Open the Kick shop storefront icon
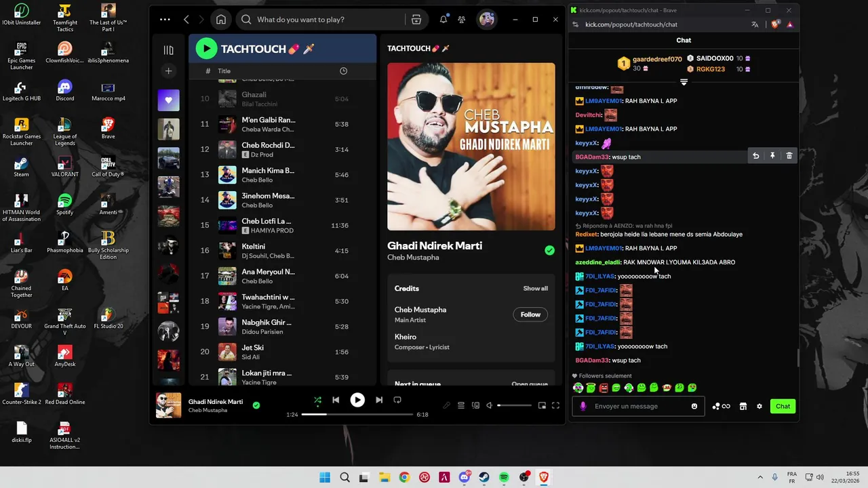868x488 pixels. pyautogui.click(x=743, y=406)
